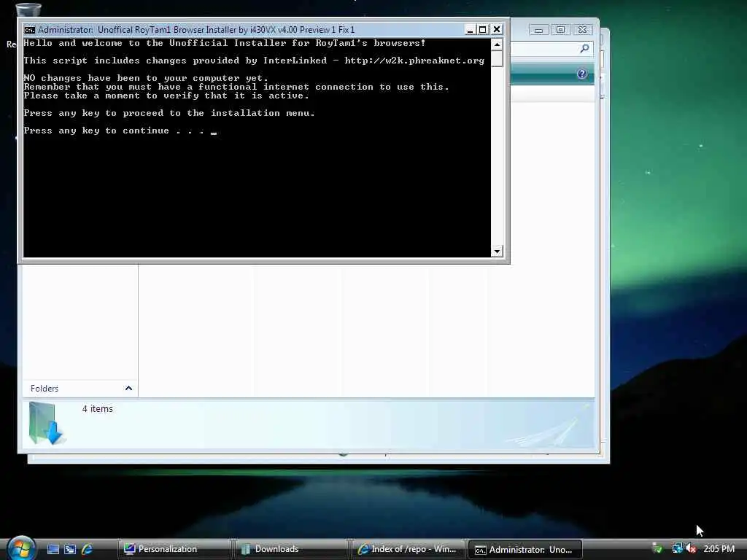This screenshot has height=560, width=747.
Task: Click the Downloads folder icon in details pane
Action: [x=46, y=424]
